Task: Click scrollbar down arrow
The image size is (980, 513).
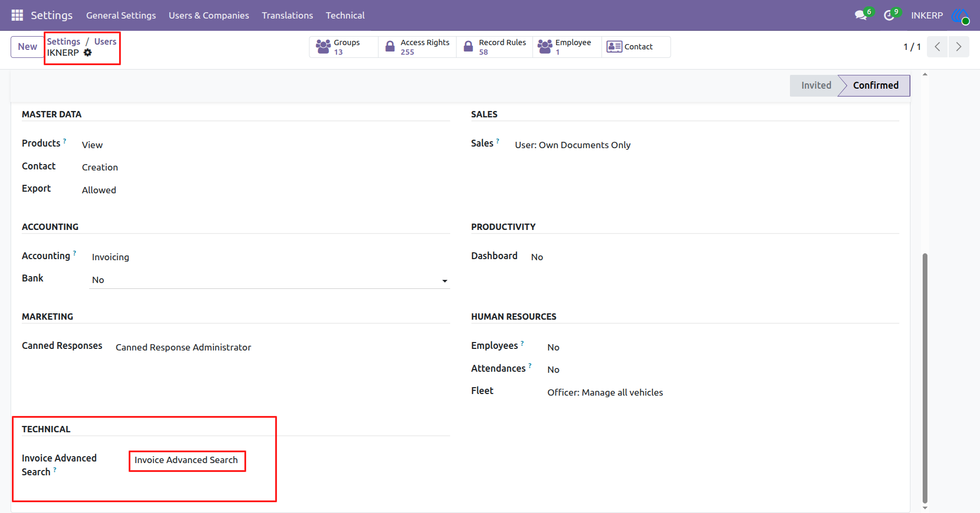Action: tap(925, 508)
